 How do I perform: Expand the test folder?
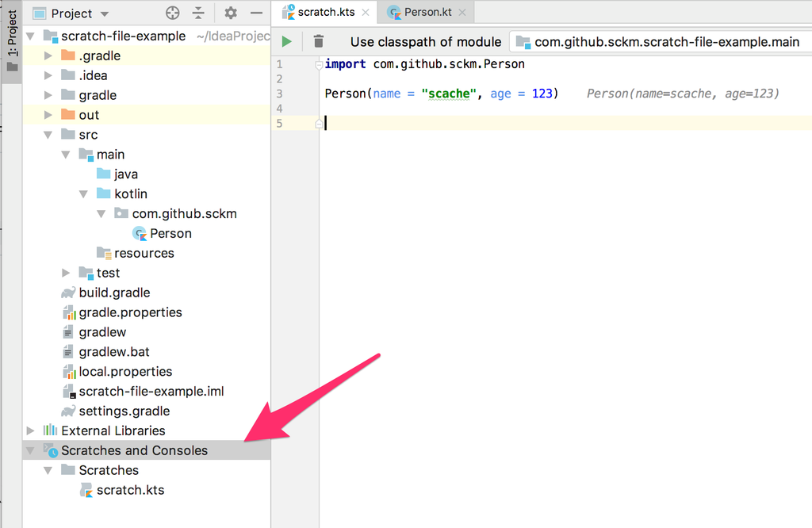(66, 273)
